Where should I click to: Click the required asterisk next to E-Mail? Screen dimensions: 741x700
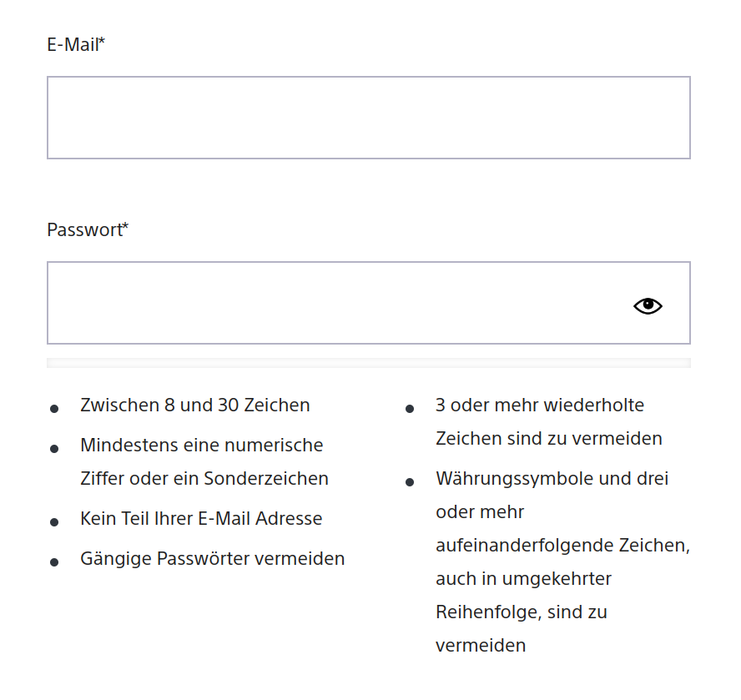pos(102,43)
